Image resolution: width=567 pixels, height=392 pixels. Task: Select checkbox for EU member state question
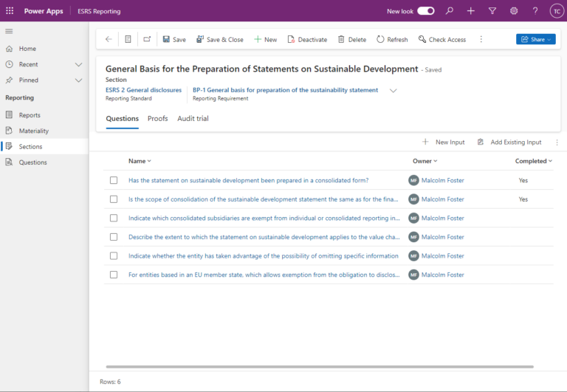(x=114, y=275)
